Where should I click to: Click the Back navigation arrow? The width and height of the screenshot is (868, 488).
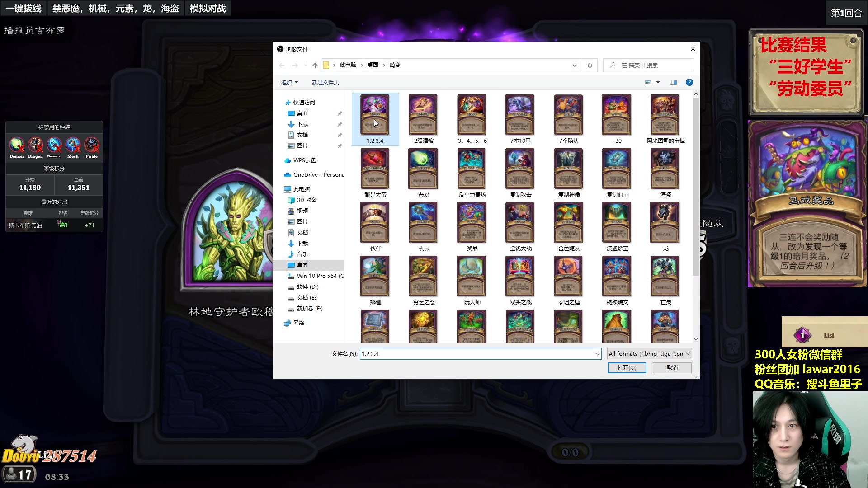point(282,65)
